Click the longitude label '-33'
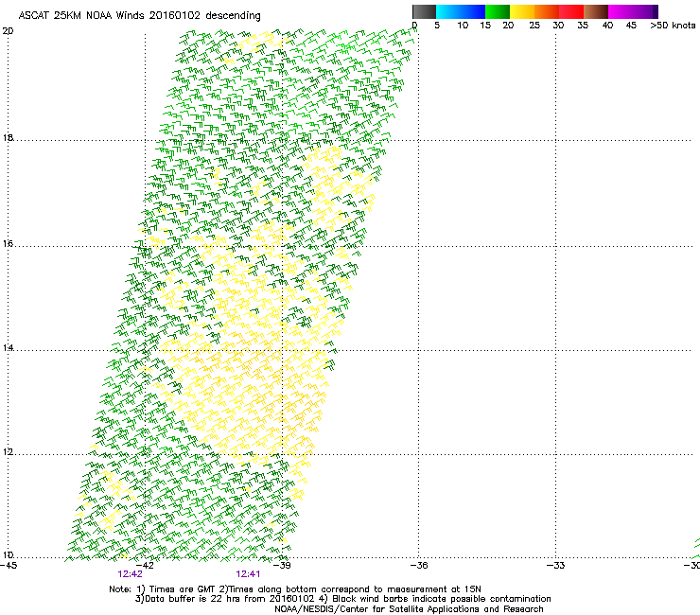Screen dimensions: 700x615 [x=556, y=566]
